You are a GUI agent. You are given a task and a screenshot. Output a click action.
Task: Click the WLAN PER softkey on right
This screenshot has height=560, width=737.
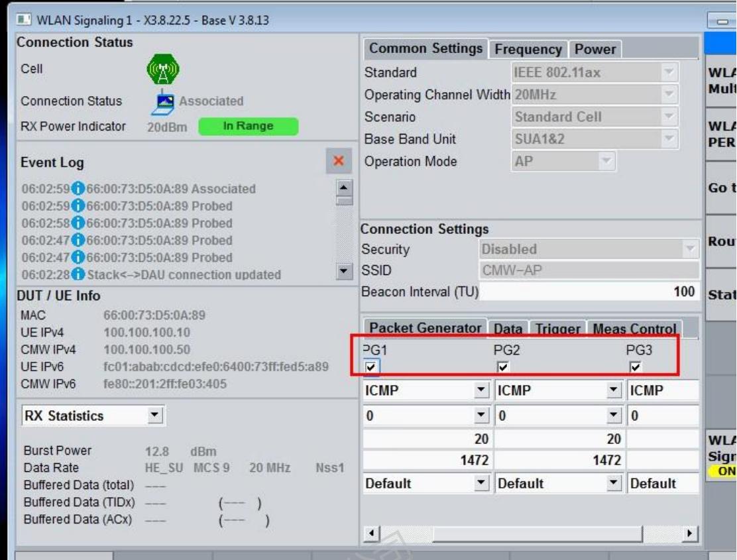point(722,135)
